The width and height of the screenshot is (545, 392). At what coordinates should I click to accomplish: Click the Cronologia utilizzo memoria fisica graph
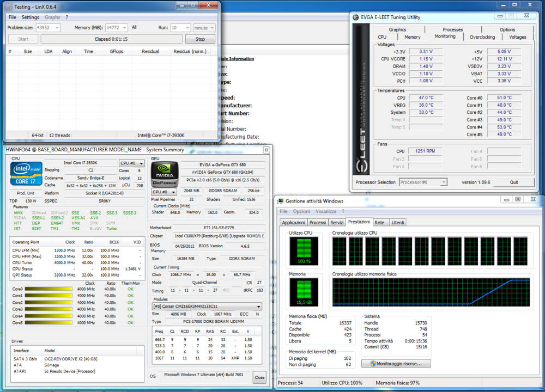[431, 292]
